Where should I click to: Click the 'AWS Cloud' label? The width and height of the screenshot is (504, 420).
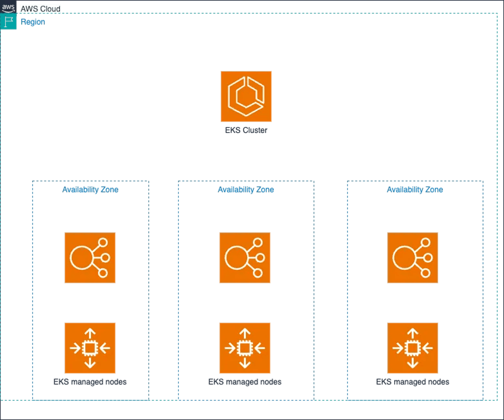40,9
